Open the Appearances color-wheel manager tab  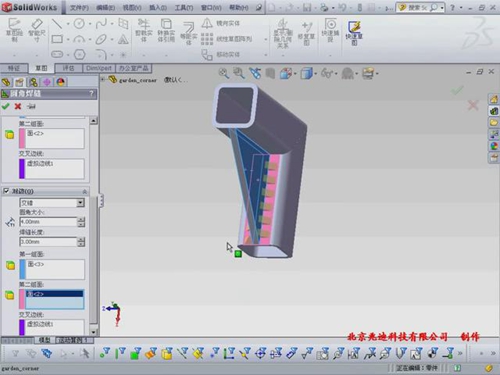[61, 82]
